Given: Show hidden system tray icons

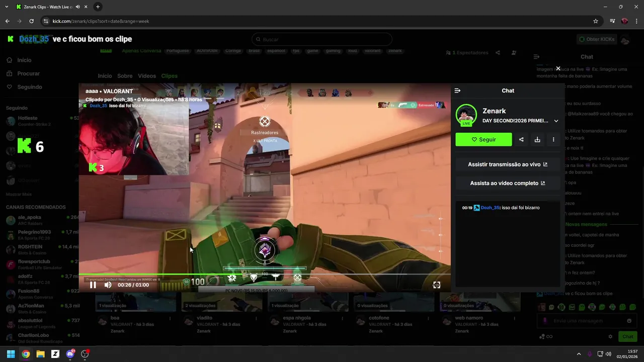Looking at the screenshot, I should click(x=579, y=354).
